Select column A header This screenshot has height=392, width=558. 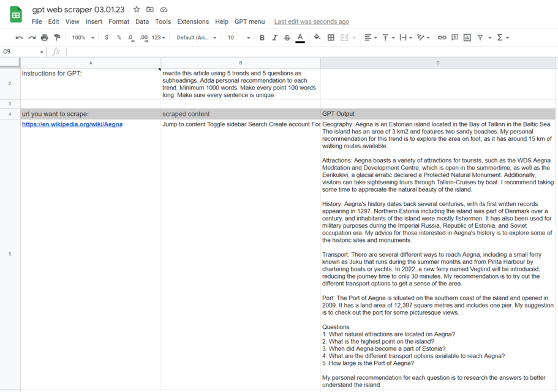(91, 63)
